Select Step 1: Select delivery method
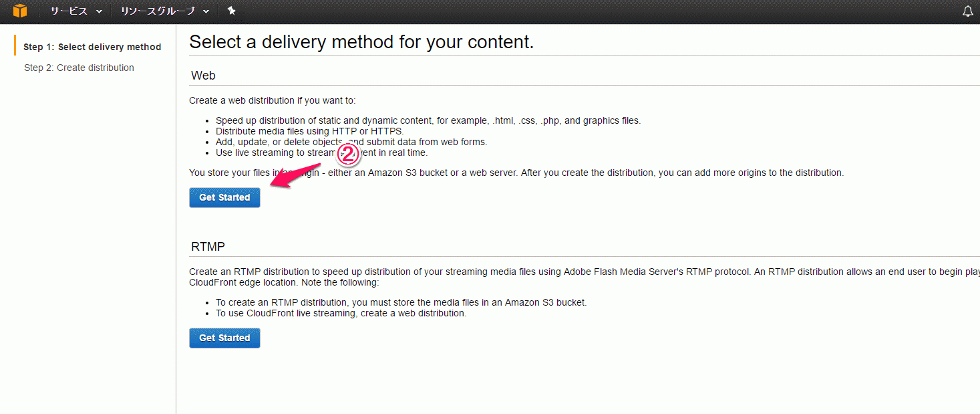The width and height of the screenshot is (980, 414). (x=92, y=47)
